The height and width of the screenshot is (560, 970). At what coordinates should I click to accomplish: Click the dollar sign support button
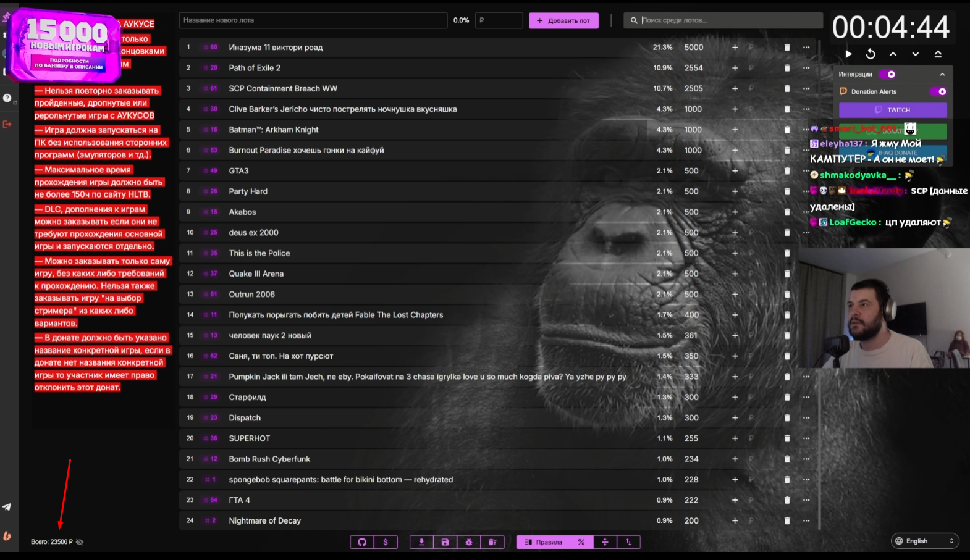386,542
